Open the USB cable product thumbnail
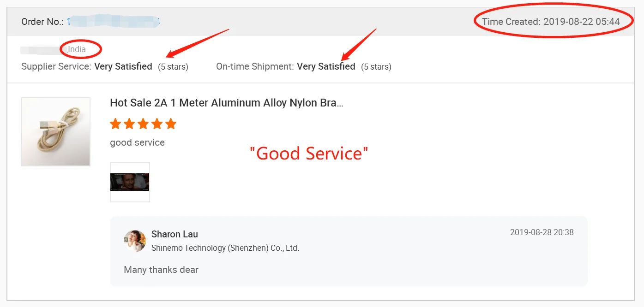 pyautogui.click(x=56, y=132)
